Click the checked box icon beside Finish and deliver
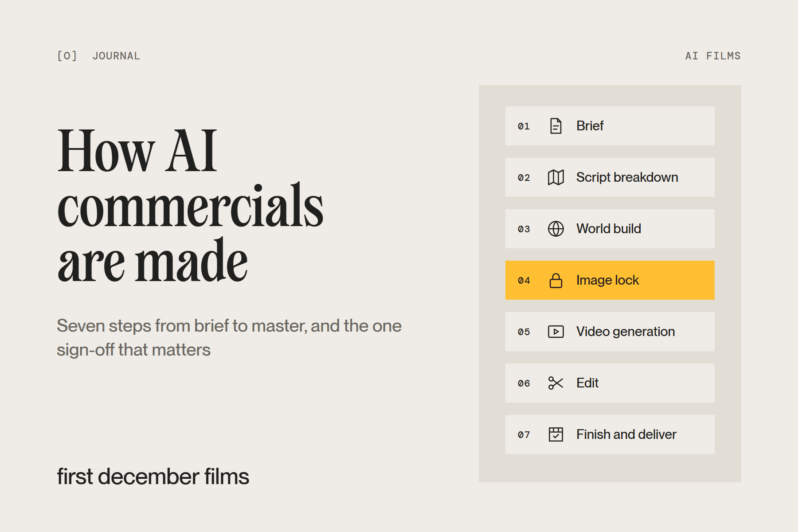The width and height of the screenshot is (798, 532). pos(555,434)
